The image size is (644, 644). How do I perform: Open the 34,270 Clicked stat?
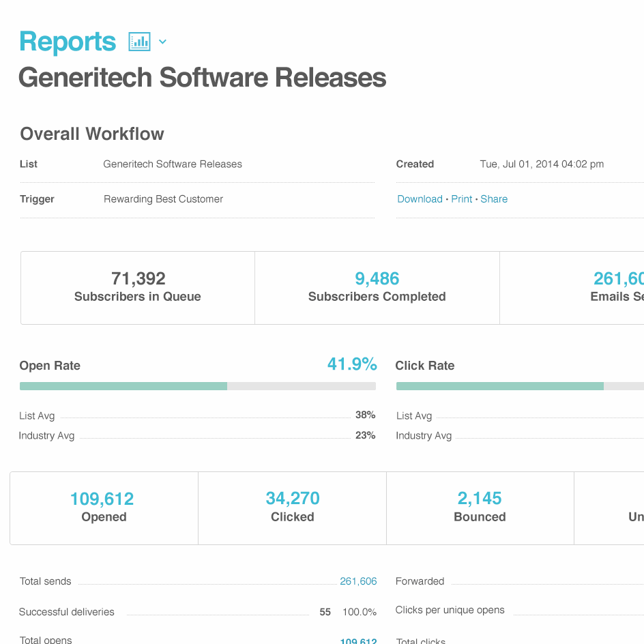293,508
